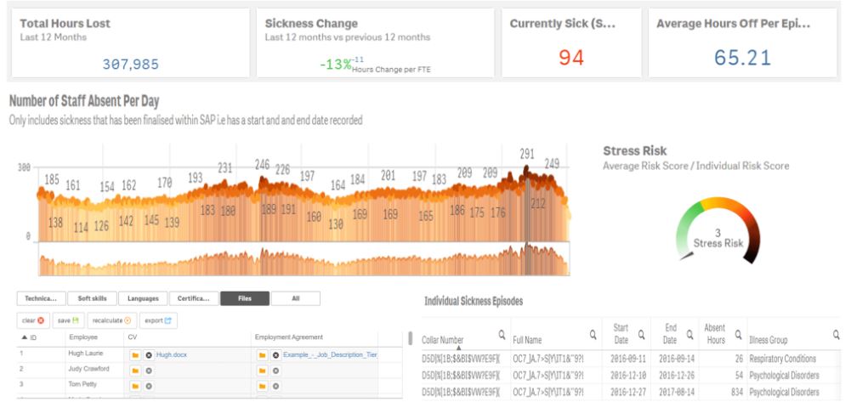Viewport: 868px width, 419px height.
Task: Search the End Date column via magnifier
Action: point(690,334)
